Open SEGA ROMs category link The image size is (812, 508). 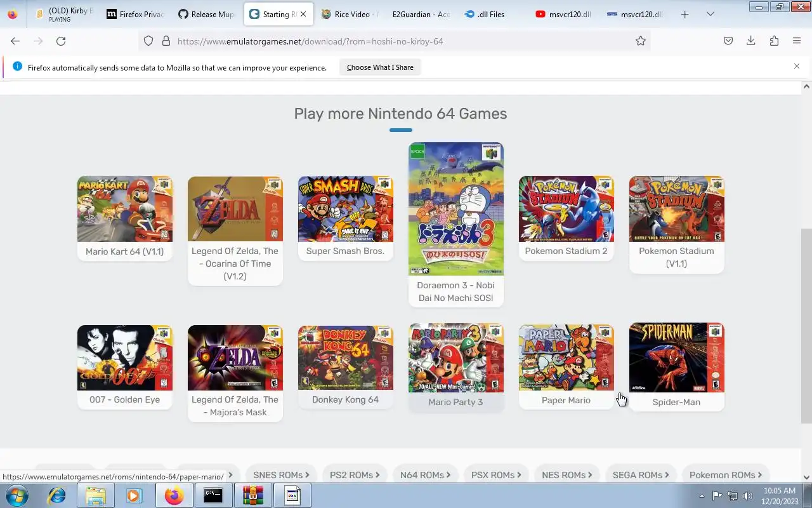click(x=640, y=474)
